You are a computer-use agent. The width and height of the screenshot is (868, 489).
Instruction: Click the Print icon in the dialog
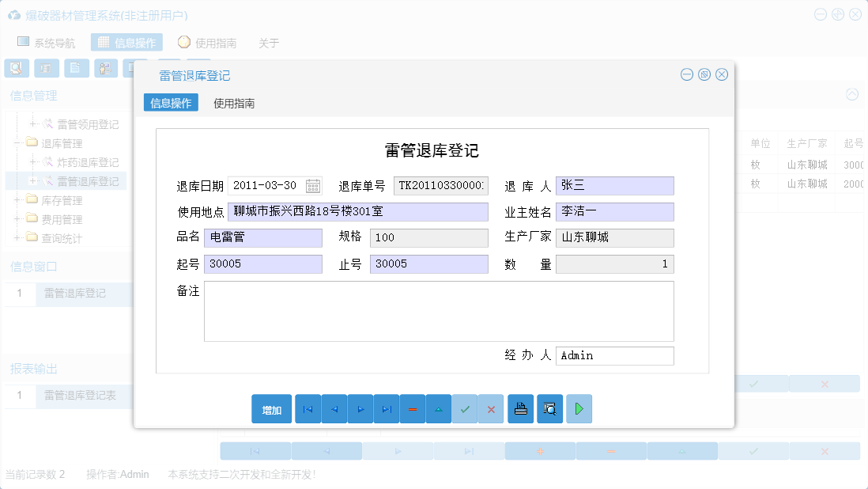[x=520, y=409]
